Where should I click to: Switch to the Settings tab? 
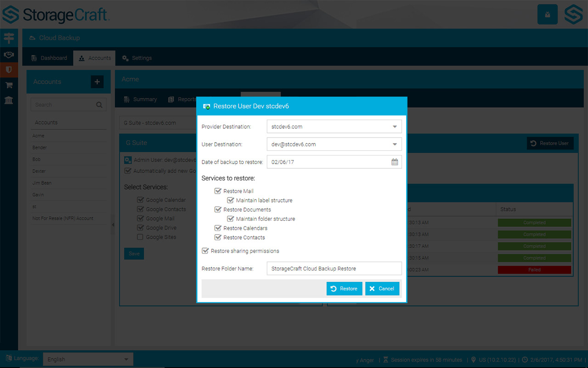(x=137, y=58)
